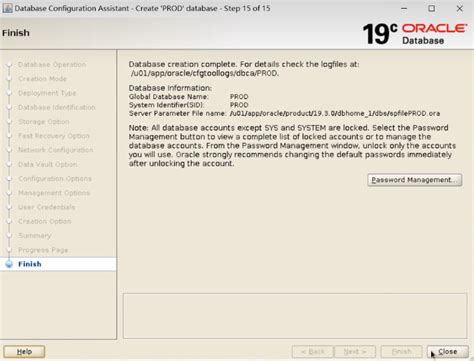Select the User Credentials step
Image resolution: width=474 pixels, height=361 pixels.
(47, 207)
